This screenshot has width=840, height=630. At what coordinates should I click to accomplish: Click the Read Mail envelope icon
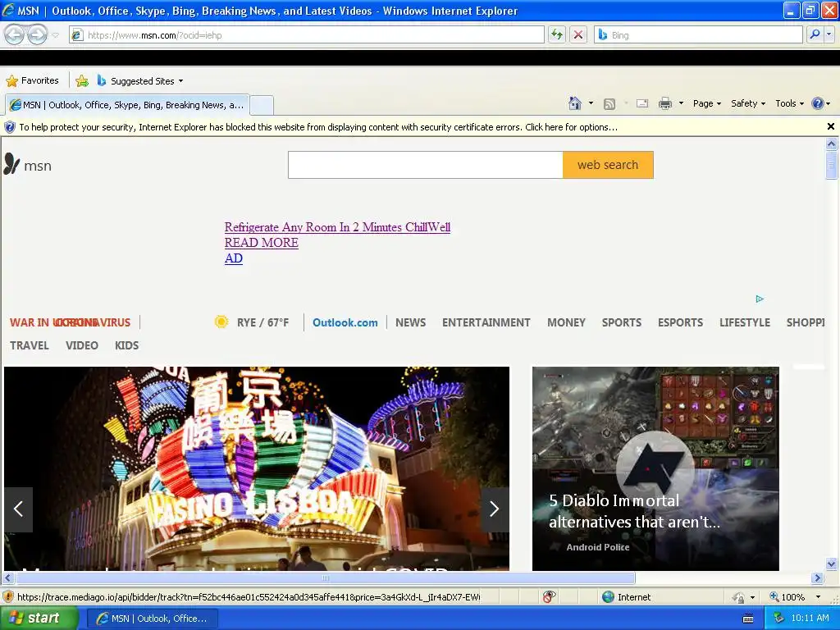(642, 103)
